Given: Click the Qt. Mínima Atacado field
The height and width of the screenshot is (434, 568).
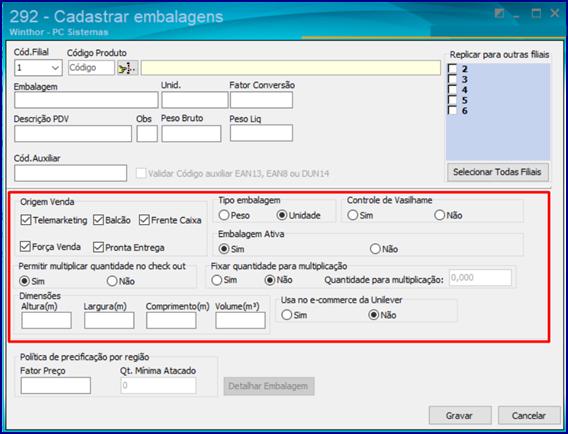Looking at the screenshot, I should pos(158,385).
